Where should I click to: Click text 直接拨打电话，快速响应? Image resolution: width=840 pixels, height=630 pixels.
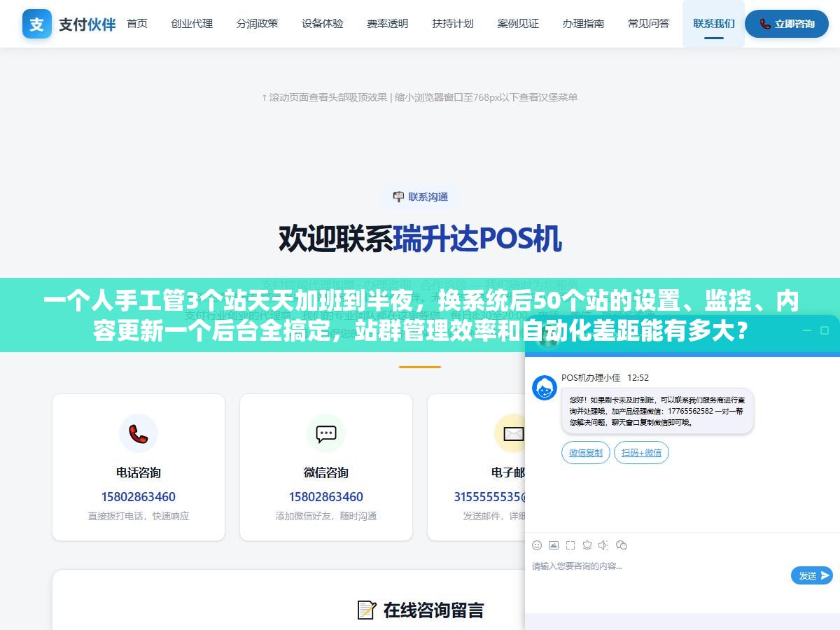coord(139,516)
